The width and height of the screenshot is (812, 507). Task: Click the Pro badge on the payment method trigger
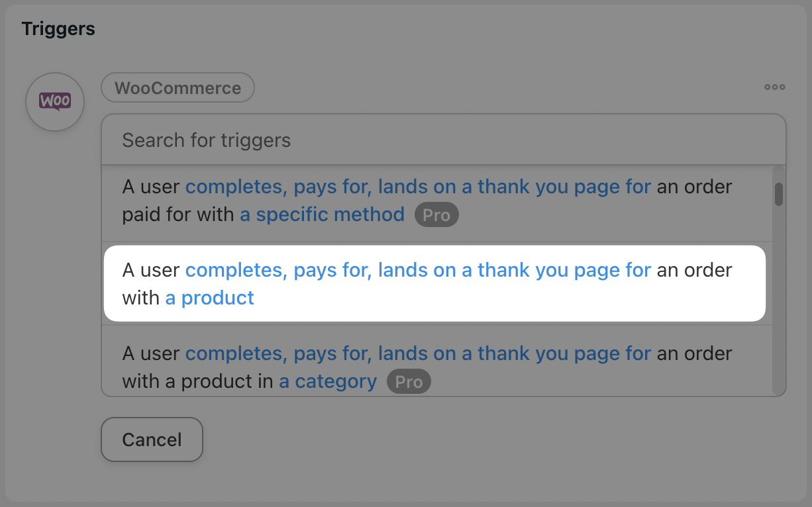pos(436,214)
